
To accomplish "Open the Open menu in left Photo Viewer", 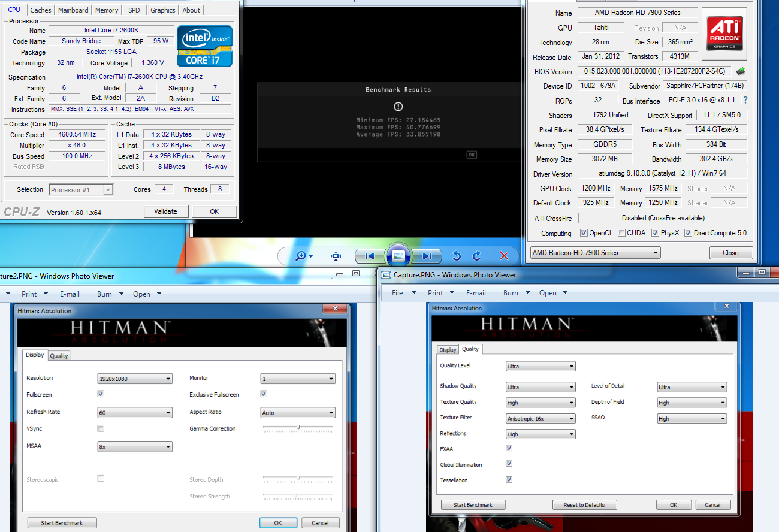I will [x=146, y=294].
